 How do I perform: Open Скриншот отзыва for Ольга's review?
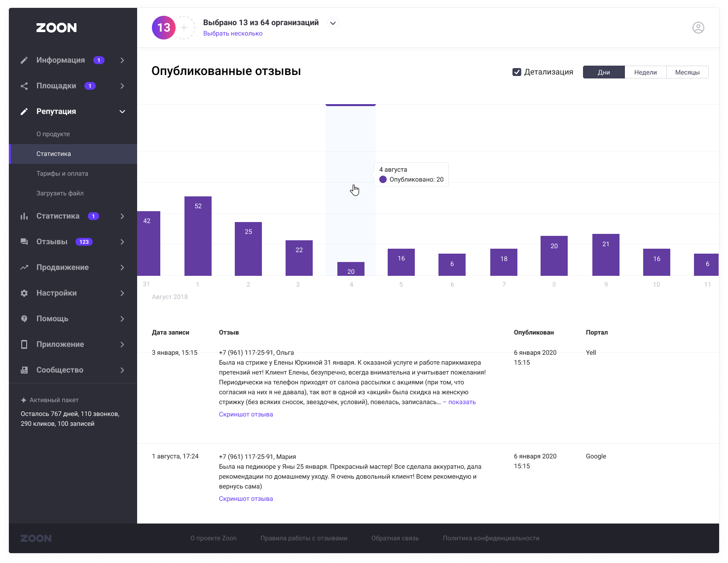pyautogui.click(x=246, y=414)
